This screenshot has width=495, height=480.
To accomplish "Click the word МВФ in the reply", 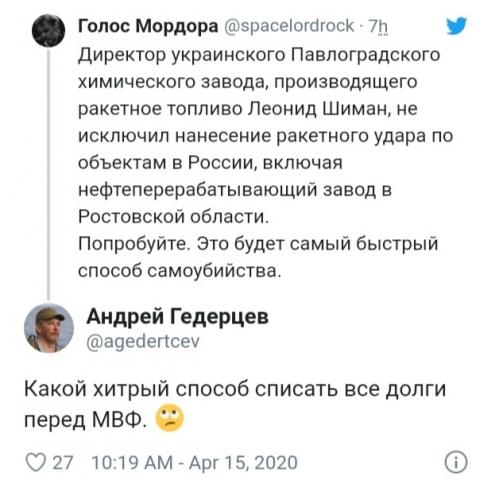I will click(x=119, y=419).
